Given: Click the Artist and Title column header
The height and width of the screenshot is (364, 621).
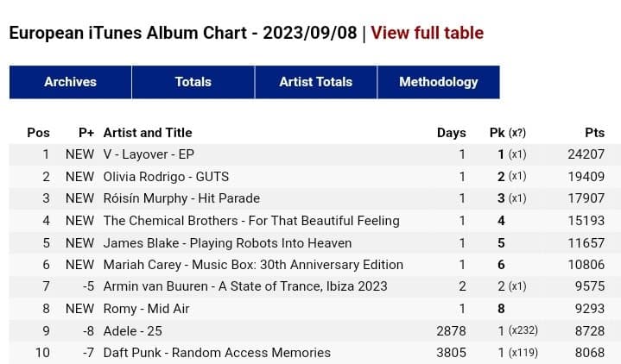Looking at the screenshot, I should point(148,133).
